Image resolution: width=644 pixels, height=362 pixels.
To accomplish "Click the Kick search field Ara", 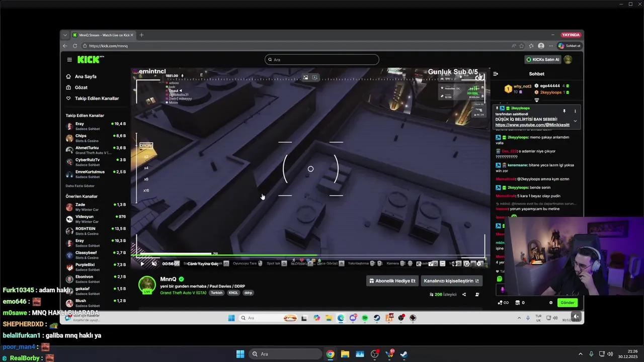I will point(322,59).
